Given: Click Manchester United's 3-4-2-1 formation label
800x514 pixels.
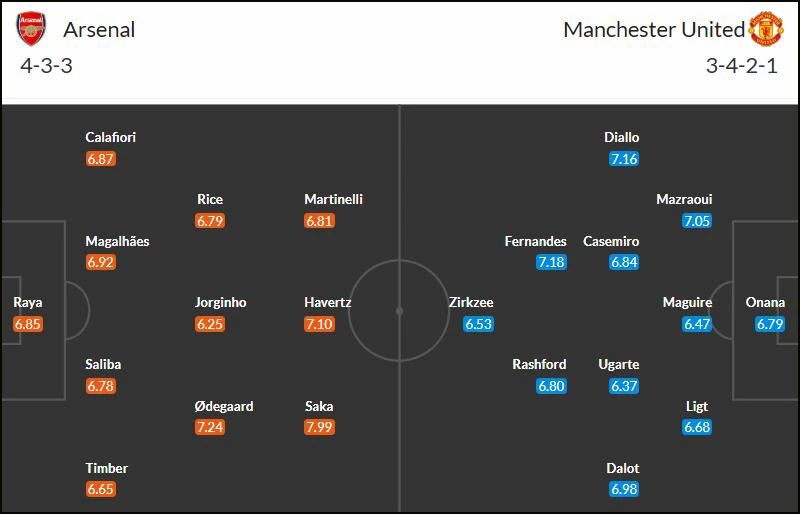Looking at the screenshot, I should click(742, 66).
